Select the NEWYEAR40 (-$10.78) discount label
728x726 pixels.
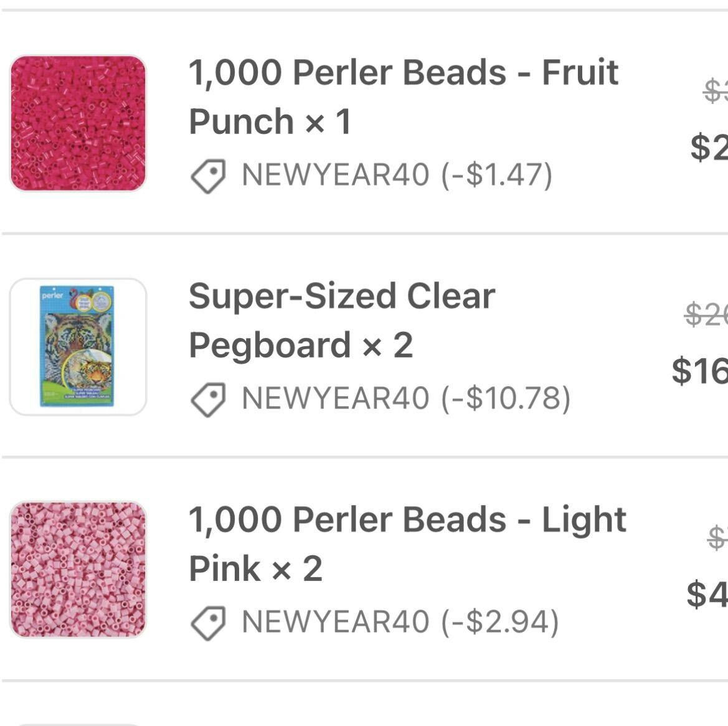coord(406,398)
